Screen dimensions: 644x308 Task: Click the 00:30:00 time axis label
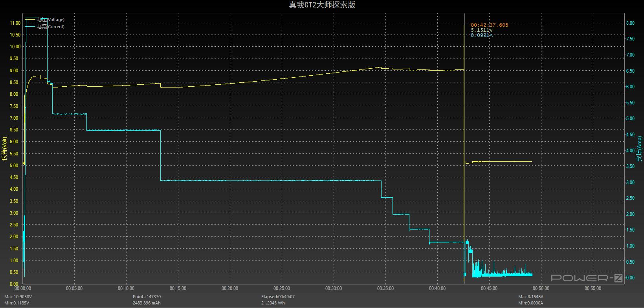[333, 288]
